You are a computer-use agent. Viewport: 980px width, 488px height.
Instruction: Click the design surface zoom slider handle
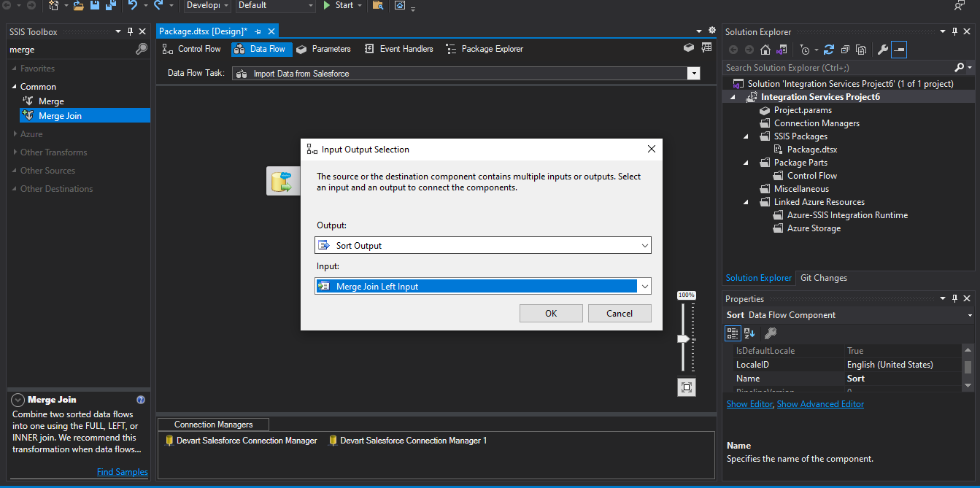(683, 339)
